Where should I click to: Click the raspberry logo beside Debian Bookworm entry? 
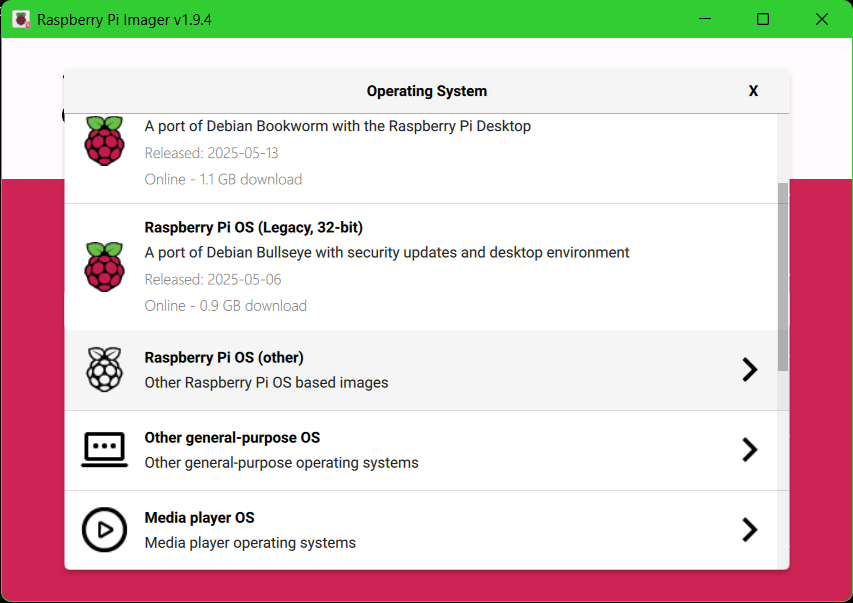[x=104, y=140]
